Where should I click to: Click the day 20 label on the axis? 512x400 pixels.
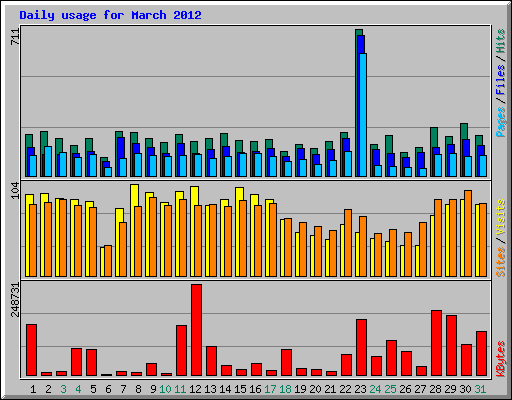coord(315,389)
